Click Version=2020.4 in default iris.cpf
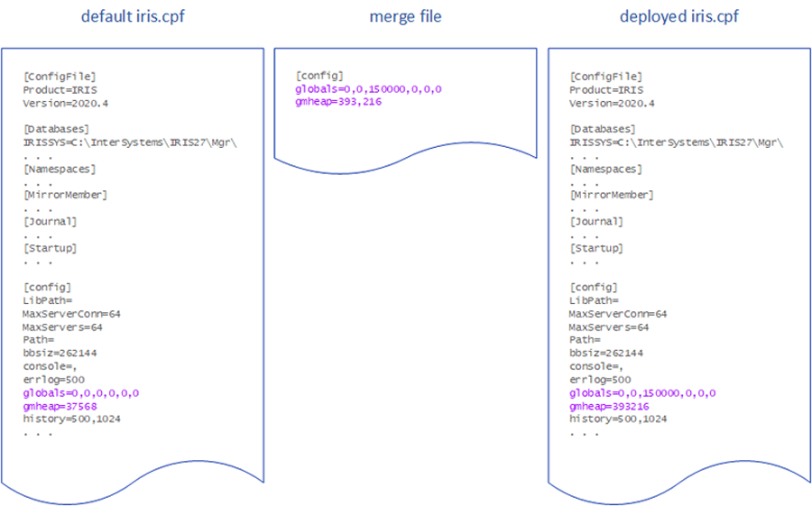 65,104
